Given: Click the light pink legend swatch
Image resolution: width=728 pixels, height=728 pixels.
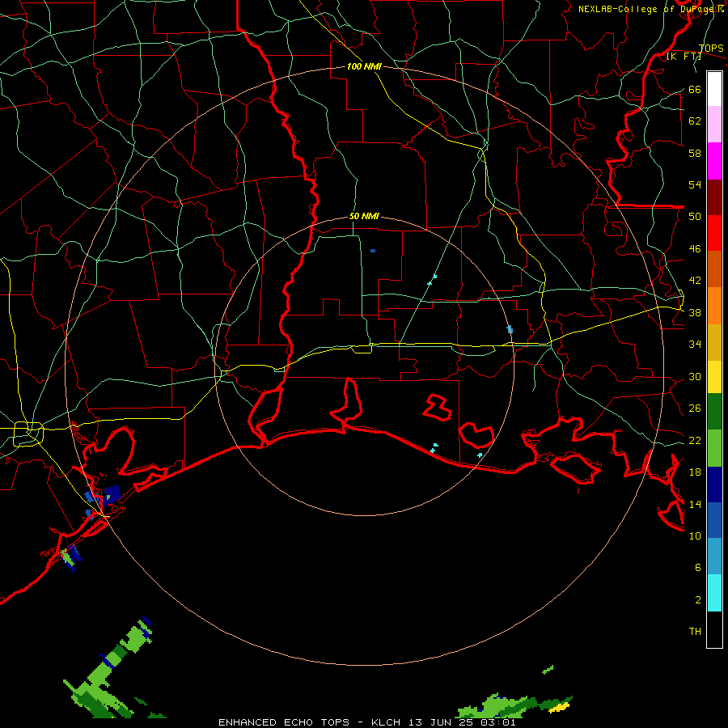Looking at the screenshot, I should (x=714, y=125).
